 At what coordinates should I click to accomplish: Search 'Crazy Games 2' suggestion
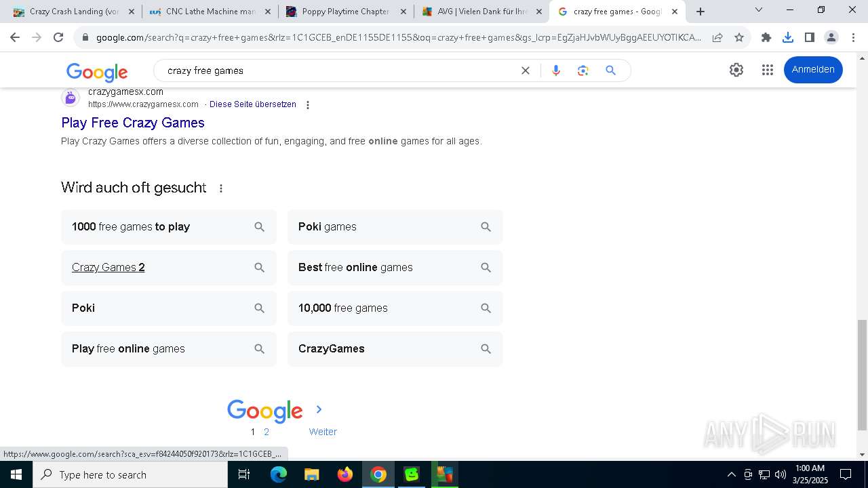coord(169,268)
